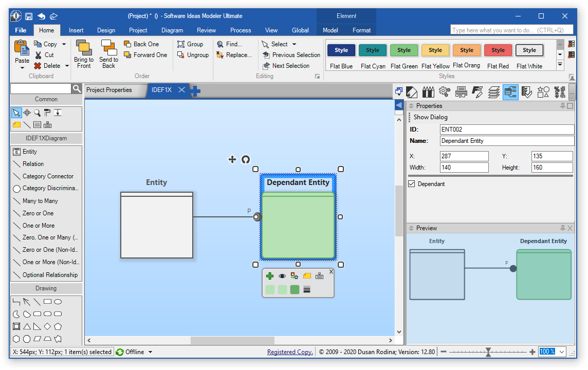This screenshot has width=588, height=370.
Task: Click the Bring to Front icon
Action: [x=83, y=48]
